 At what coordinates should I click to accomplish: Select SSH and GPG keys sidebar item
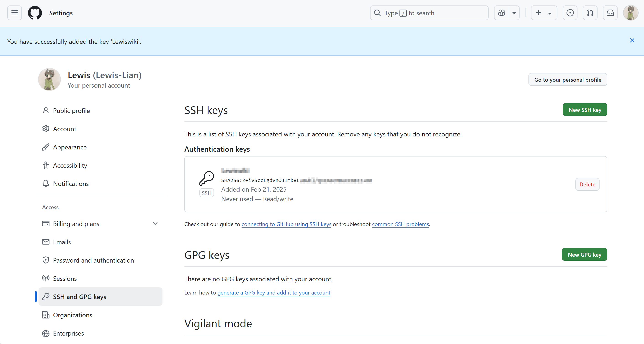click(100, 297)
